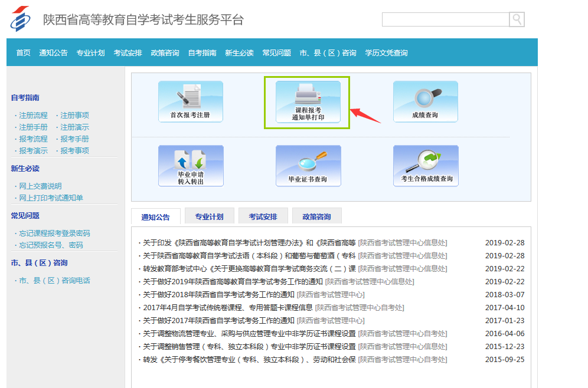Open notice 关于做好2018年陕西省自学考试考务工作的通知

tap(218, 295)
